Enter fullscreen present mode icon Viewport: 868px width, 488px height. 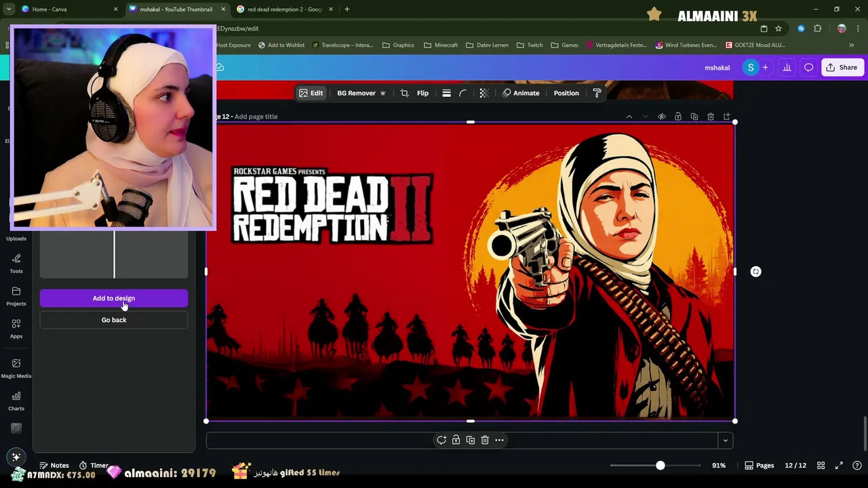pyautogui.click(x=839, y=466)
